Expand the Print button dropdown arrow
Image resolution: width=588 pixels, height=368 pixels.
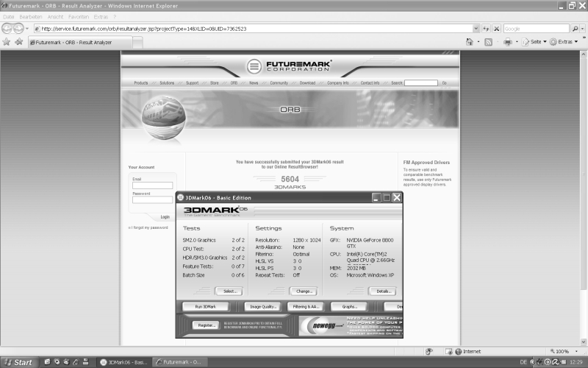517,42
